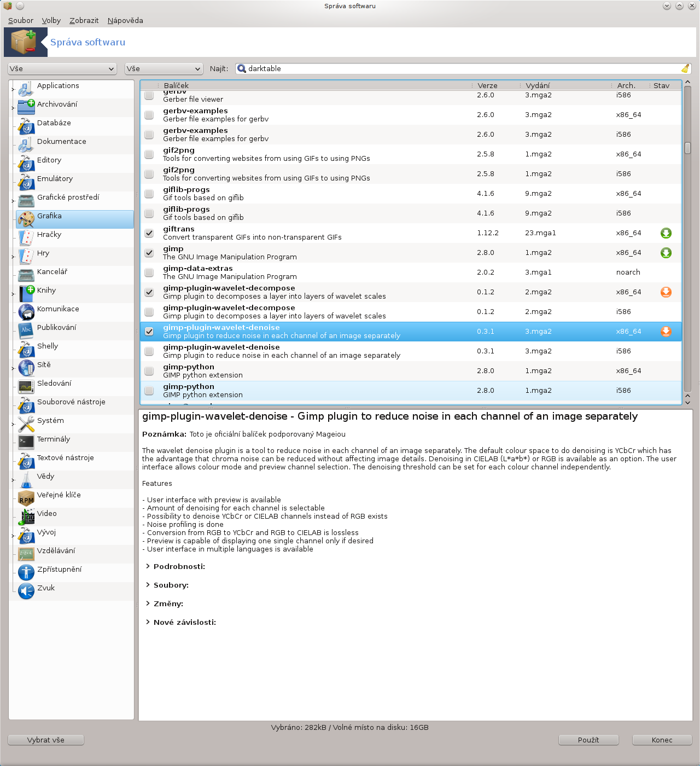Click the Hračky cards icon
This screenshot has height=766, width=700.
[26, 238]
